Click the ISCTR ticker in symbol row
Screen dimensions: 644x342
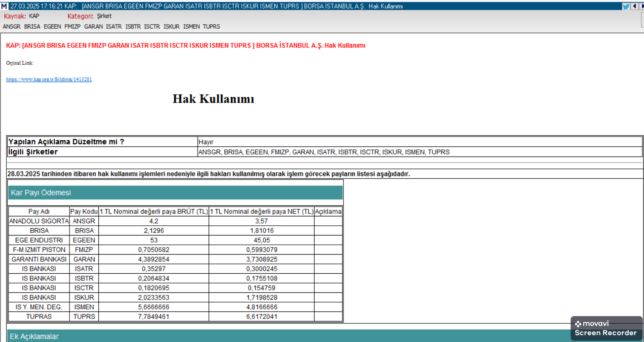tap(152, 26)
